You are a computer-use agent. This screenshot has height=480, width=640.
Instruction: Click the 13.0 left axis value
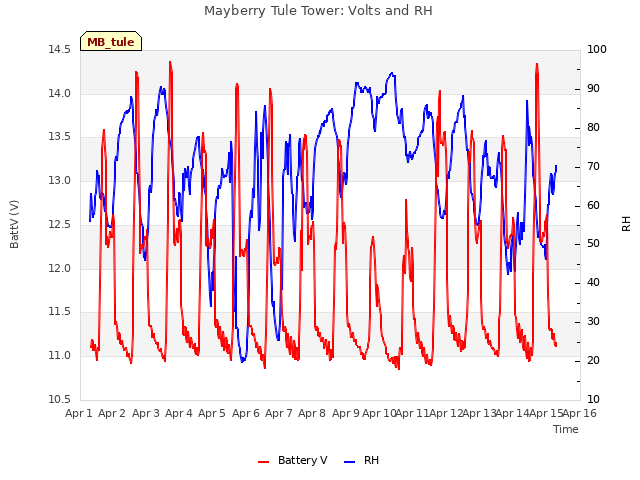point(60,180)
